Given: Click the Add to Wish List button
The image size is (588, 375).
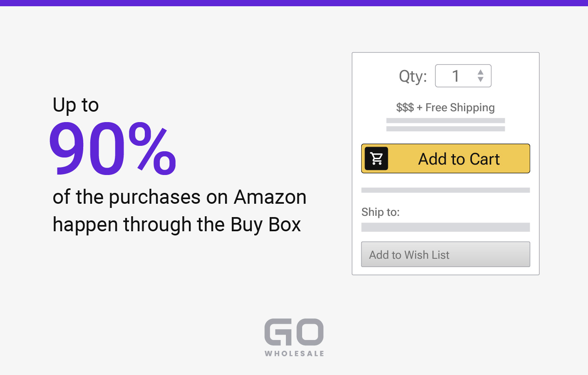Looking at the screenshot, I should pos(446,254).
